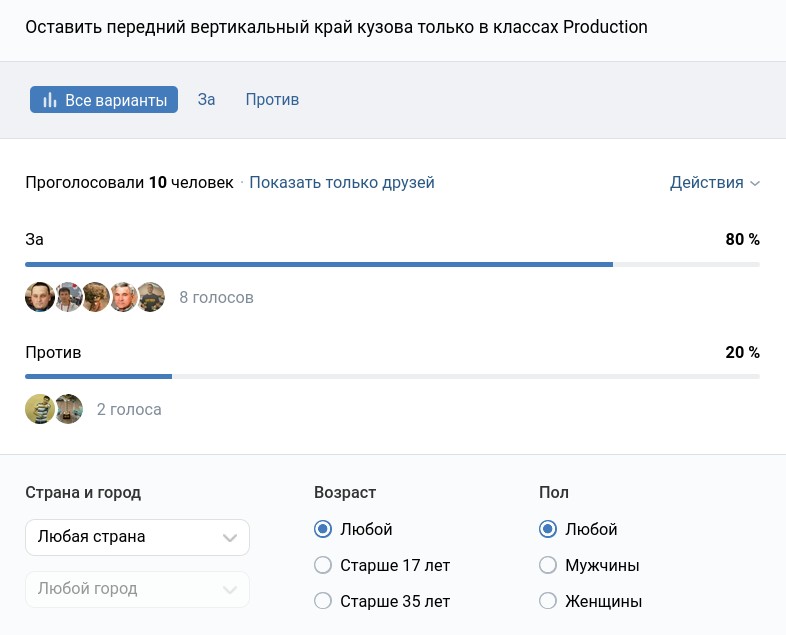Viewport: 786px width, 635px height.
Task: Click the third avatar in За voters
Action: click(x=95, y=297)
